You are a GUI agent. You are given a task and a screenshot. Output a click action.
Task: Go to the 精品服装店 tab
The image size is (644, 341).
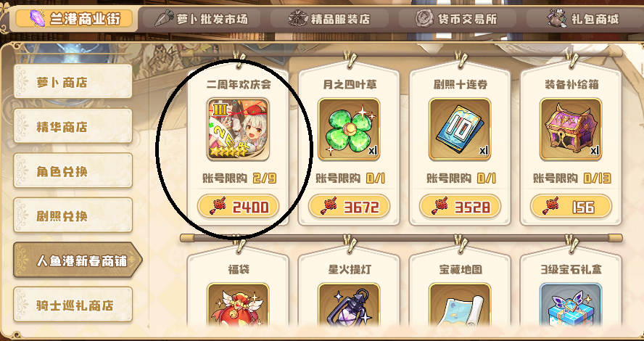329,18
